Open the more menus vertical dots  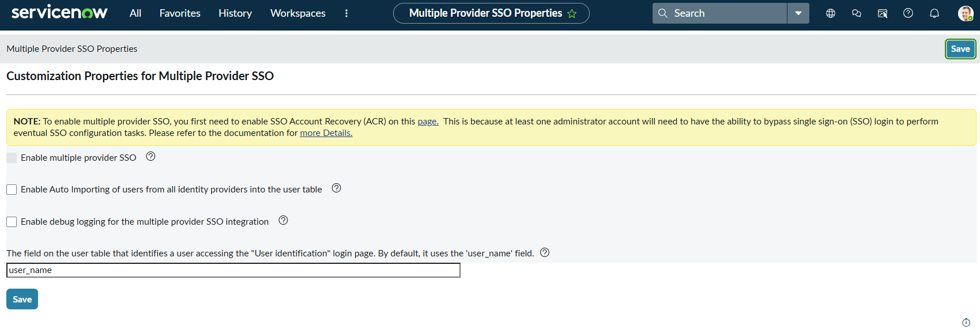346,13
